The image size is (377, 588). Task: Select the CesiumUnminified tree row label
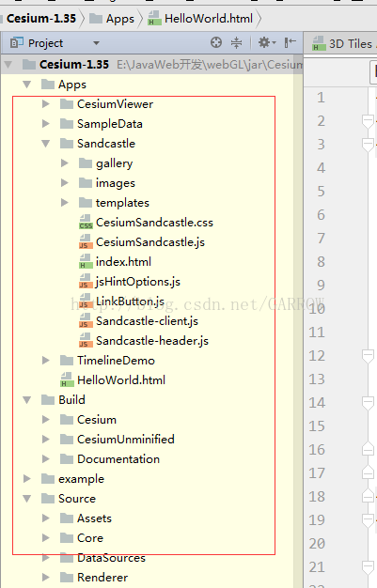126,440
